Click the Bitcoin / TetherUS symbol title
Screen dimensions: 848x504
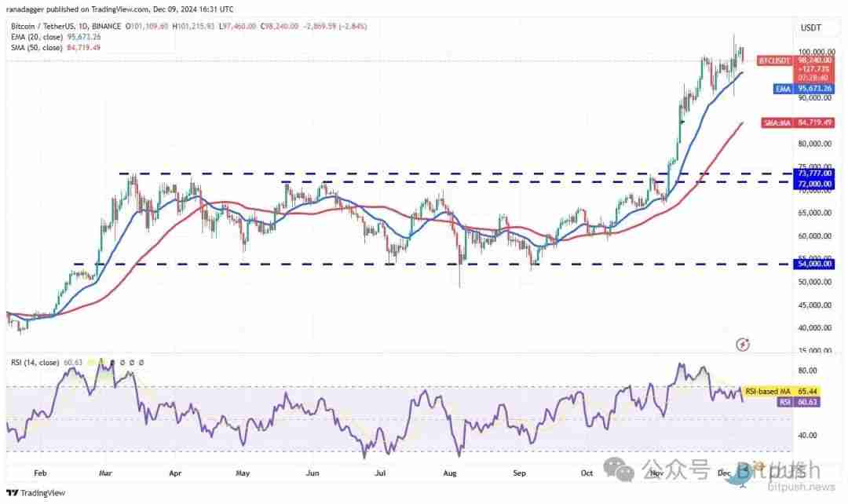click(x=47, y=27)
